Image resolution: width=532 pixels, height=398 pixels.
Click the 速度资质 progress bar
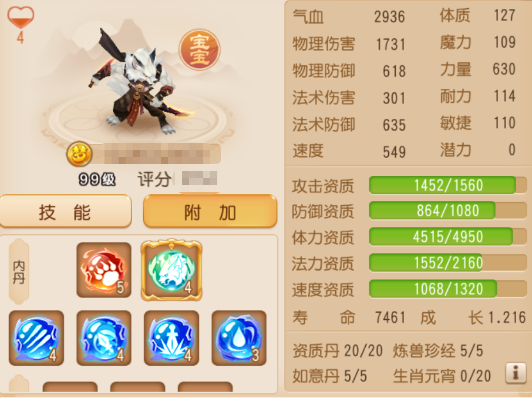[448, 289]
